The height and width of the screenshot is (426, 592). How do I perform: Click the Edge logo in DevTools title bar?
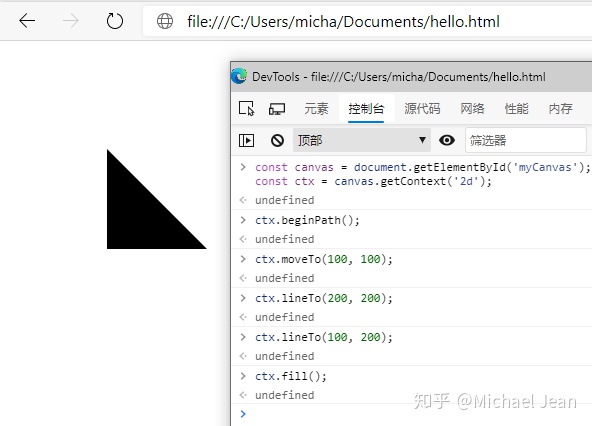pos(239,76)
